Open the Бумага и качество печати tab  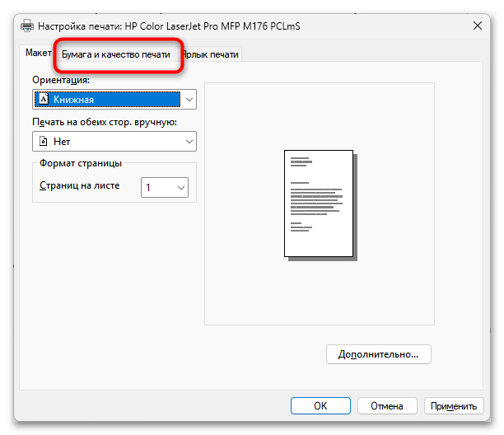click(x=116, y=54)
